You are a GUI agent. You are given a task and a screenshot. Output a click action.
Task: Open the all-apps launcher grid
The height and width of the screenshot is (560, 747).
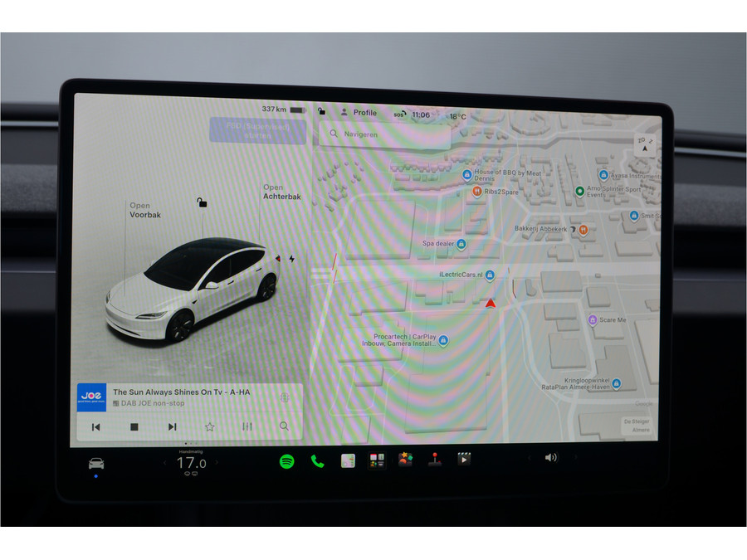pos(377,460)
